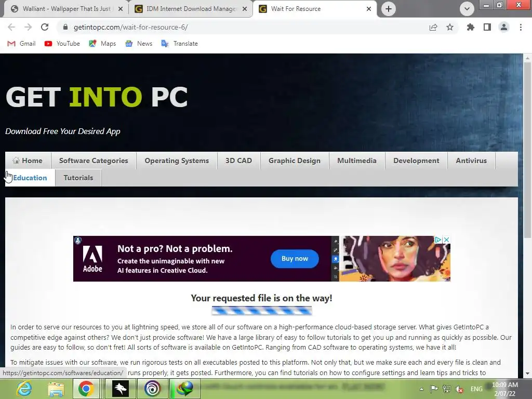Click the ad artwork portrait image
The height and width of the screenshot is (399, 532).
tap(395, 259)
